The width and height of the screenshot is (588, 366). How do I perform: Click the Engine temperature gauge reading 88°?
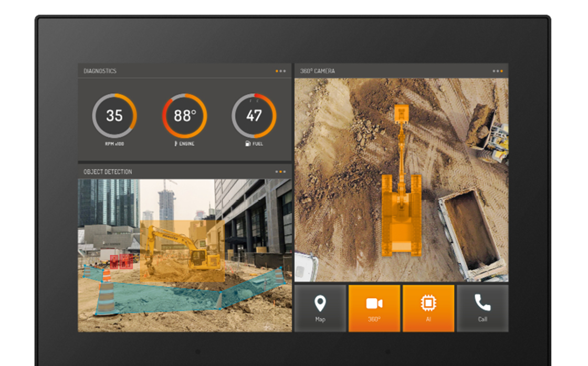point(184,116)
